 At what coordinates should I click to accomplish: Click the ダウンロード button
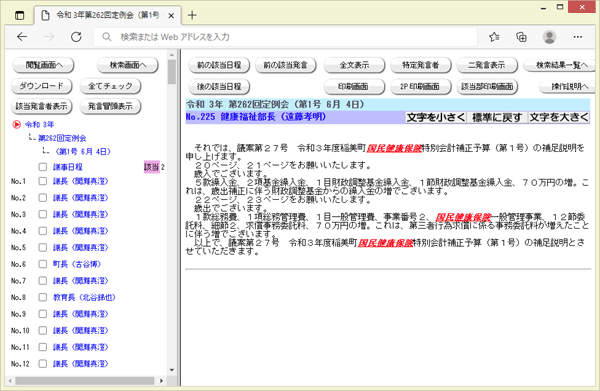pos(41,86)
